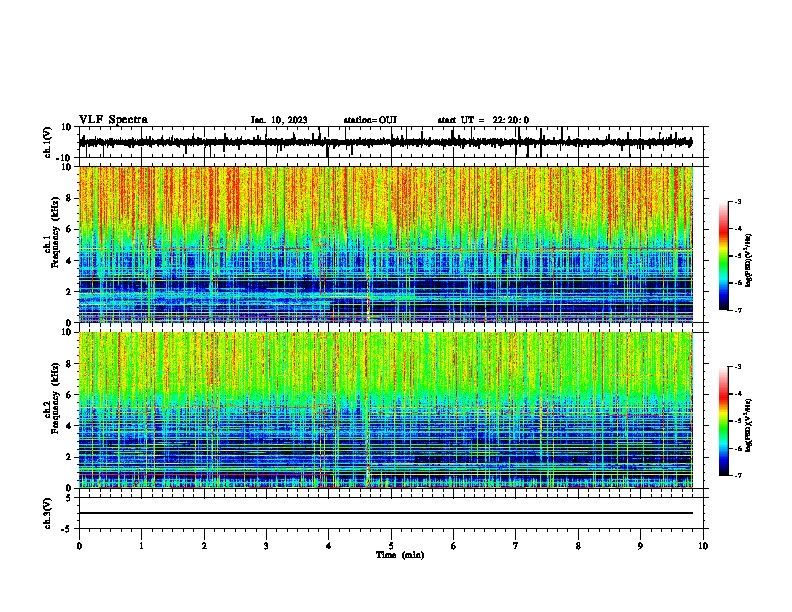Click the ch.2 'Frequency (kHz)' axis label
This screenshot has width=792, height=612.
coord(54,398)
